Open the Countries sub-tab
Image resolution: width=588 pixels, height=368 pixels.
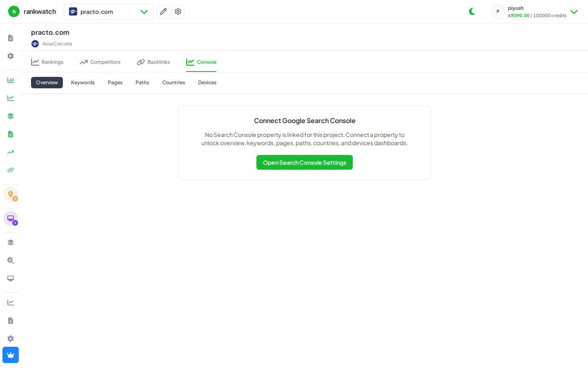174,83
